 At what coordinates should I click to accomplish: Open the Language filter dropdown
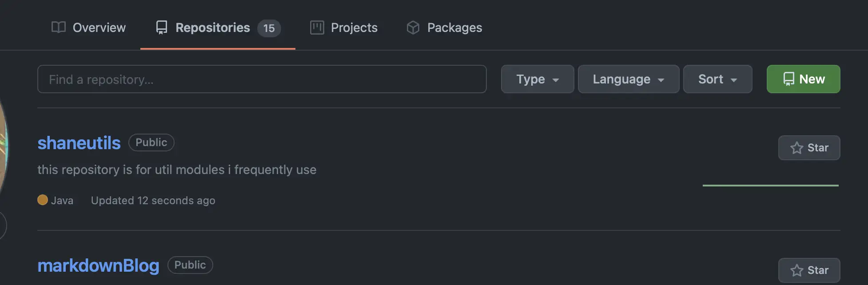629,79
